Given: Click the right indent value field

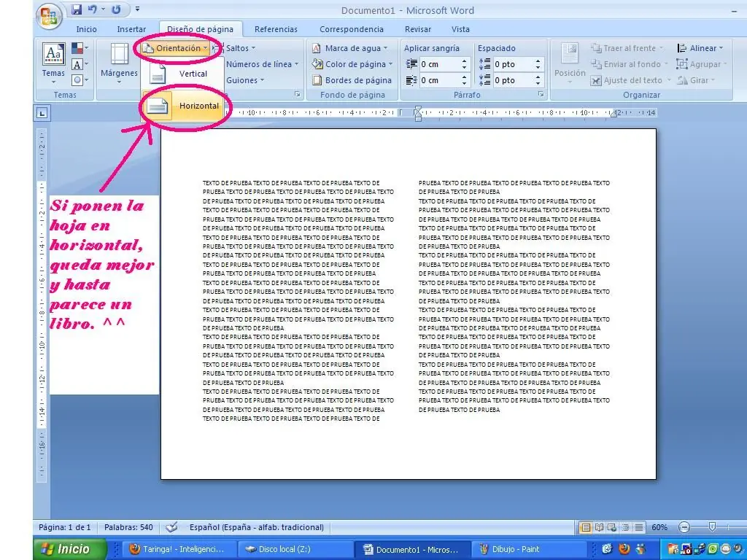Looking at the screenshot, I should 438,80.
